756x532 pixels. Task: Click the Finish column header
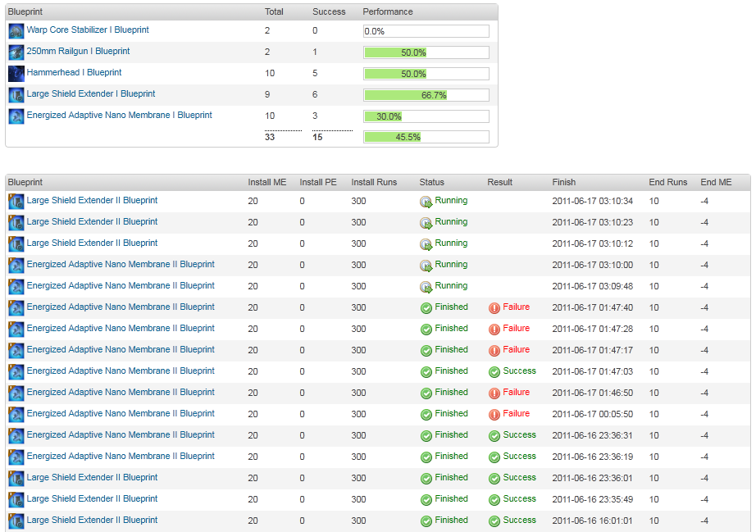[563, 182]
